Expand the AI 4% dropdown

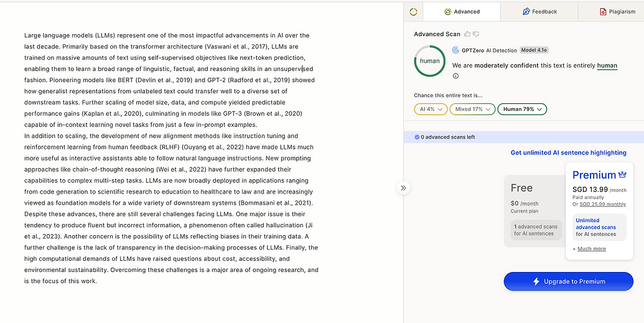pyautogui.click(x=431, y=110)
